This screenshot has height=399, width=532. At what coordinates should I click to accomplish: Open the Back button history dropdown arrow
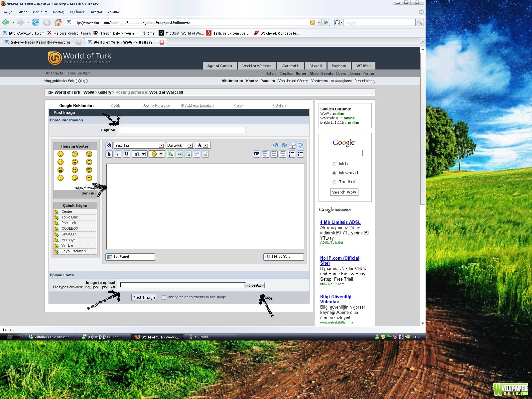click(13, 22)
